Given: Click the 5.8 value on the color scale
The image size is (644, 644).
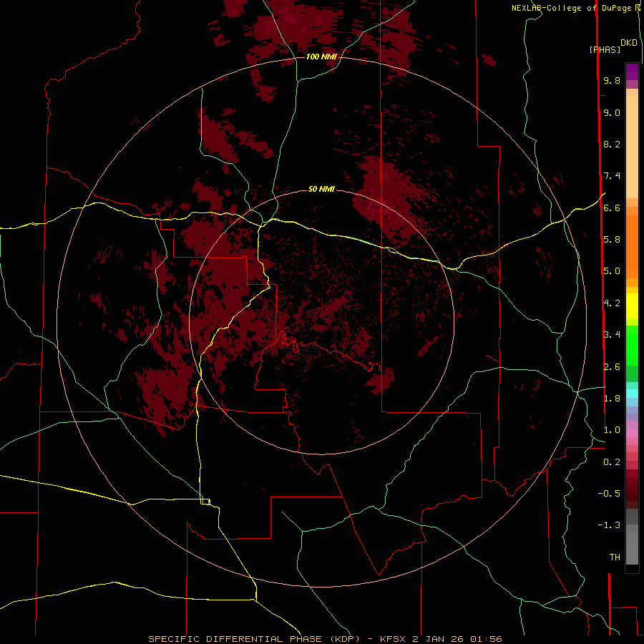Looking at the screenshot, I should (612, 240).
